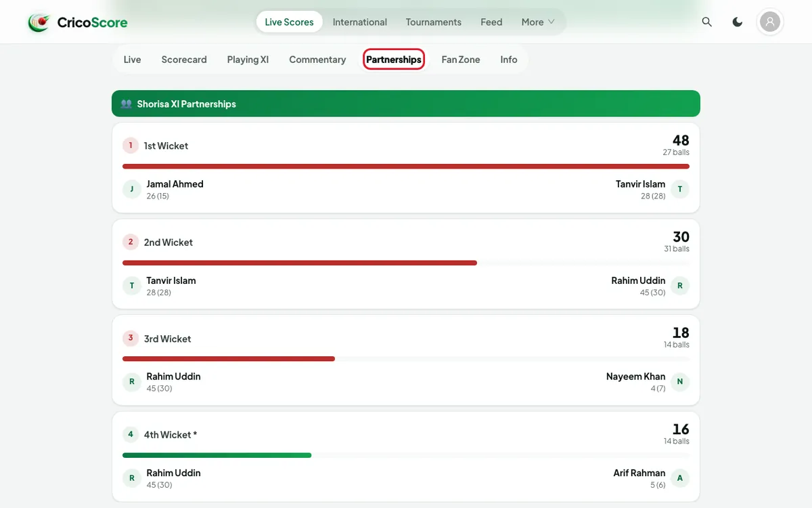Click Arif Rahman's 5 (6) score
812x508 pixels.
tap(658, 484)
